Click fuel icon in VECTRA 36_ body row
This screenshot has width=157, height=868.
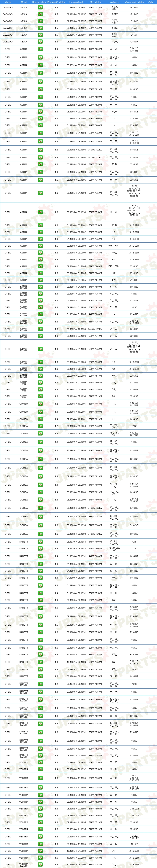coord(40,851)
